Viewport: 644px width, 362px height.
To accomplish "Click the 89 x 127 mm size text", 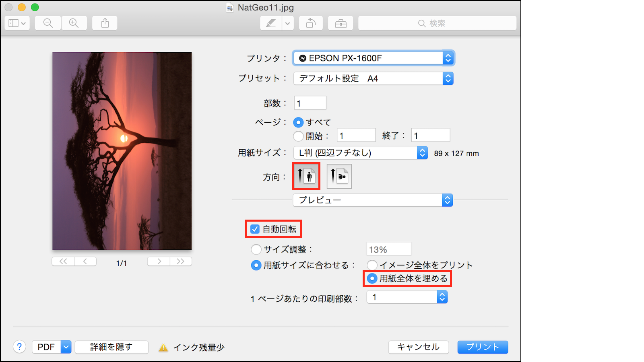I will pos(456,153).
